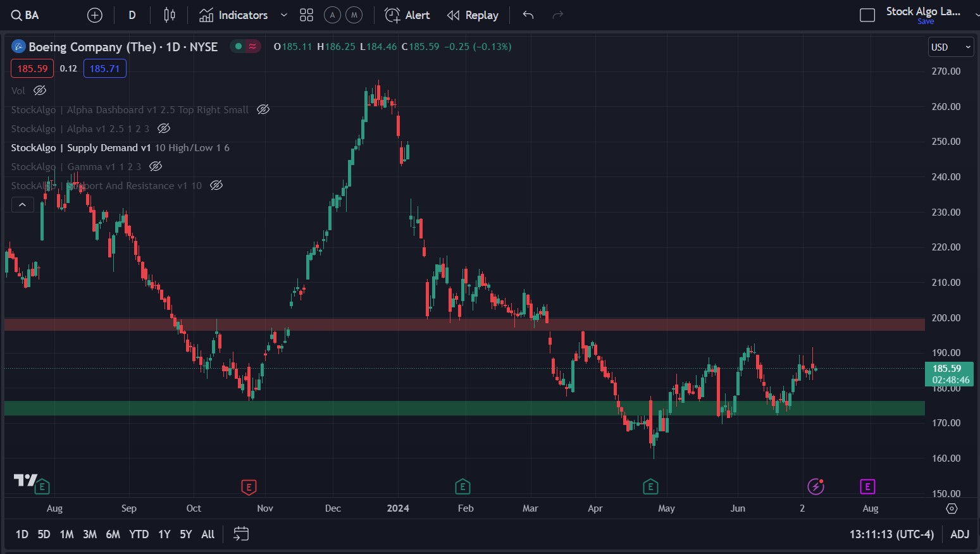
Task: Select the Supply Demand v1 indicator label
Action: click(x=81, y=147)
